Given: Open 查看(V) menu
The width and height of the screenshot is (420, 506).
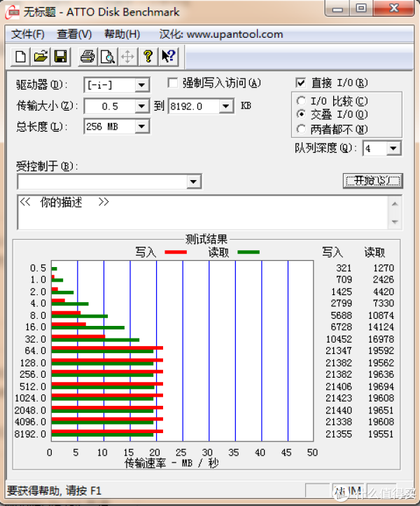Looking at the screenshot, I should pyautogui.click(x=74, y=34).
